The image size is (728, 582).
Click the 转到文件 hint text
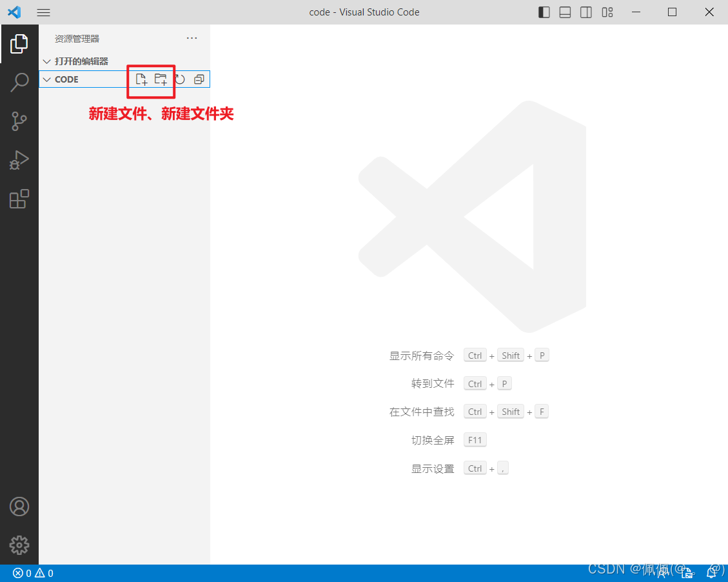(x=433, y=384)
